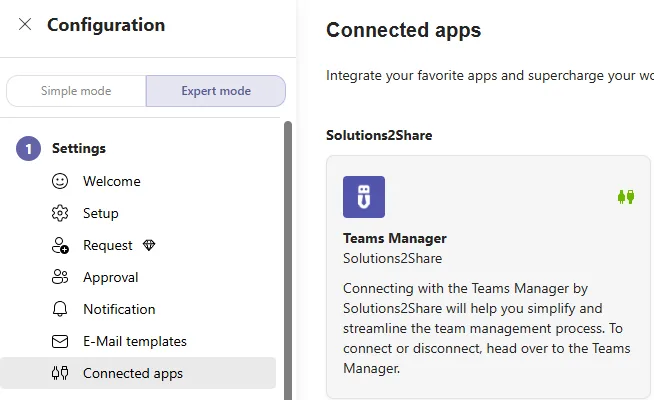Click the Request person-add icon
This screenshot has height=400, width=654.
tap(60, 245)
